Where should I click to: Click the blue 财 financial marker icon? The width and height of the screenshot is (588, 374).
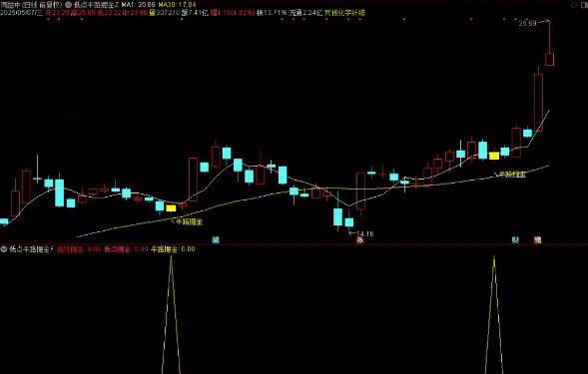(516, 239)
